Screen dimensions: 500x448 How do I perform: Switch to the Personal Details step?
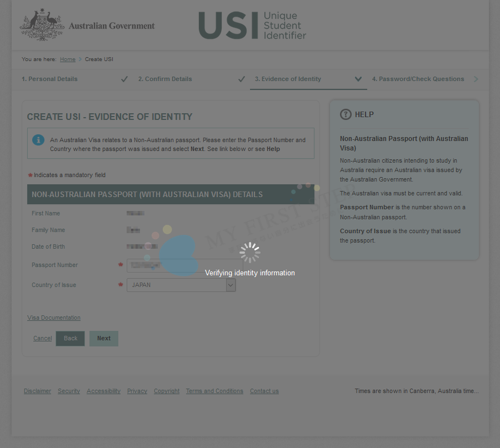(49, 79)
